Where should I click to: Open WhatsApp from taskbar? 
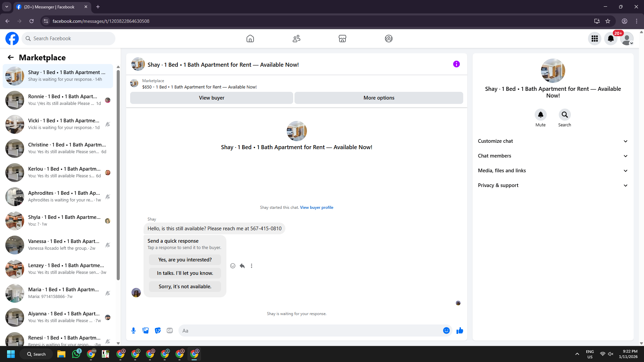[x=76, y=354]
